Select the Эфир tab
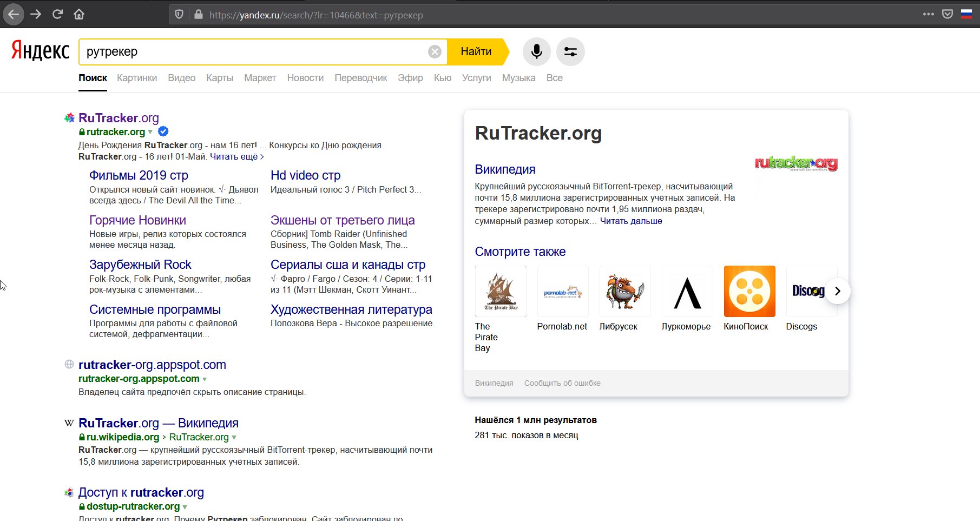980x521 pixels. (x=410, y=78)
